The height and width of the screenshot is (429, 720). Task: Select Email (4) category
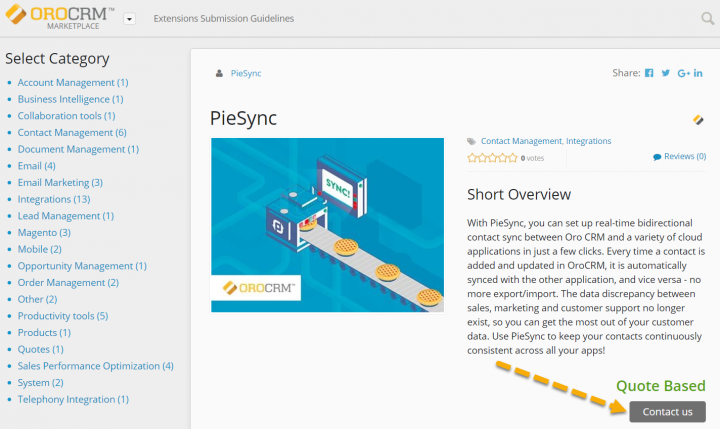(37, 166)
